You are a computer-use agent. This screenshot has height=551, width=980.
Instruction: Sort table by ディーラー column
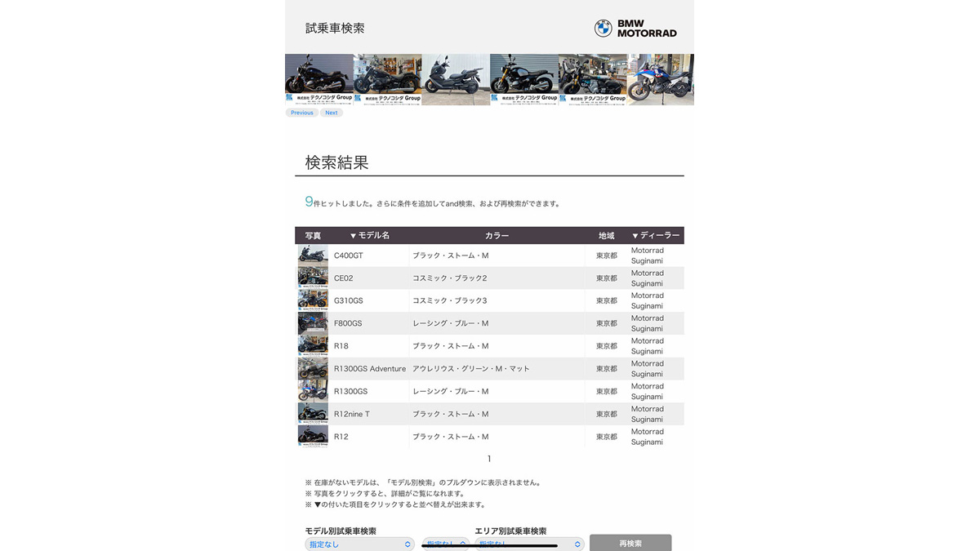(655, 236)
